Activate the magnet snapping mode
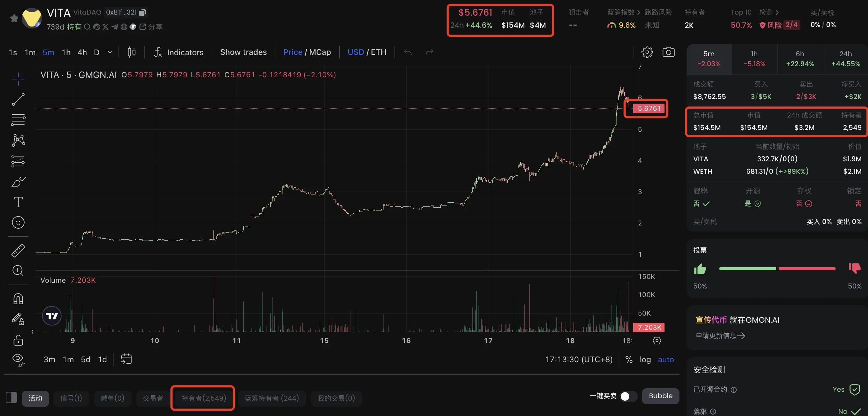 click(x=18, y=298)
